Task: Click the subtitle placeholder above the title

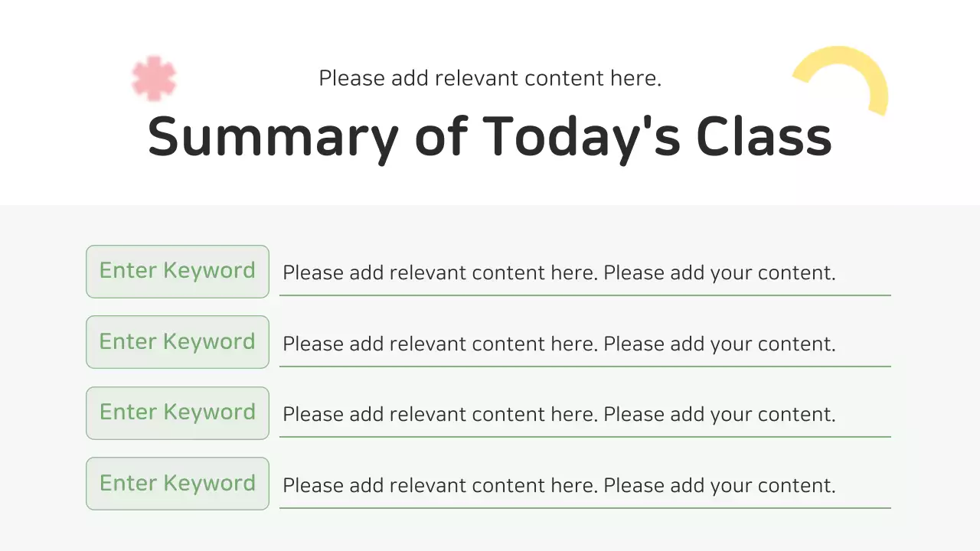Action: tap(489, 78)
